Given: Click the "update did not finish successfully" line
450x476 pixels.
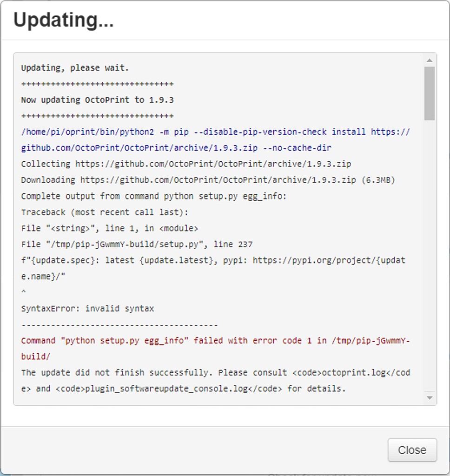Looking at the screenshot, I should 216,373.
